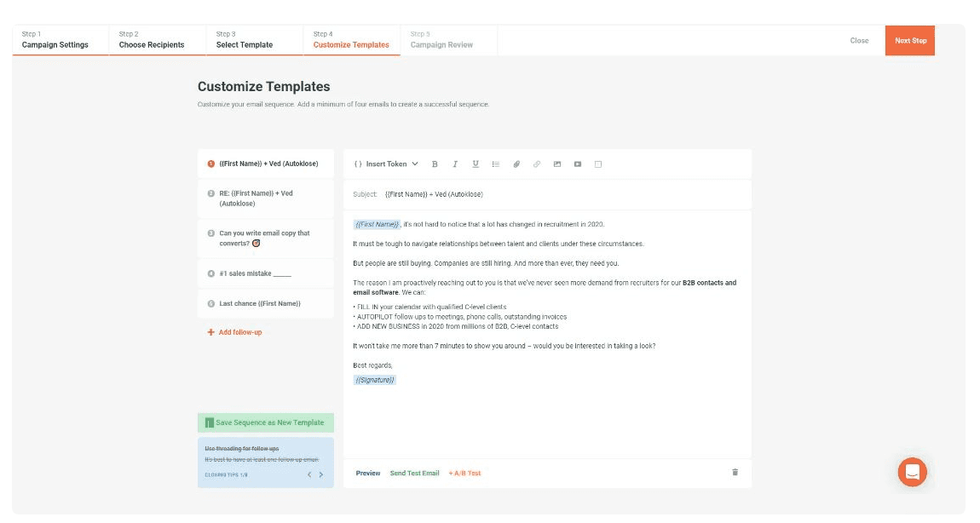Apply underline formatting
The width and height of the screenshot is (980, 523).
476,164
